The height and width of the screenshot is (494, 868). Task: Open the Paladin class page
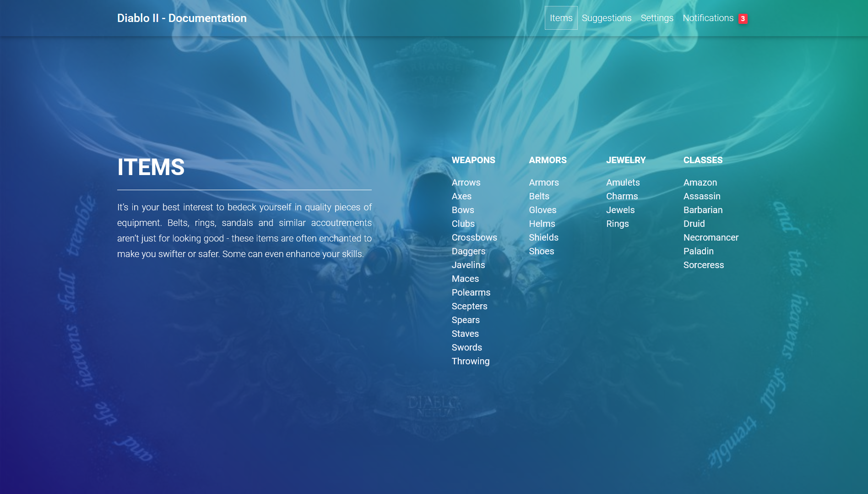(x=699, y=251)
